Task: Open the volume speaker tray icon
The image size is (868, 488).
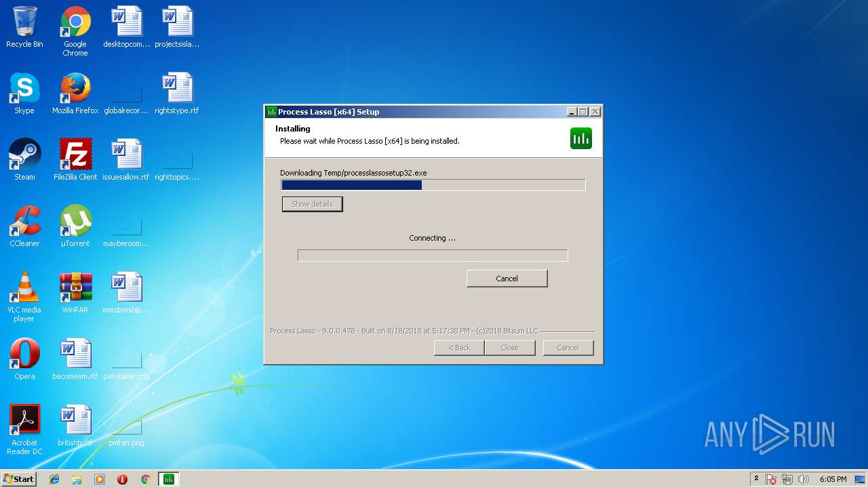Action: pyautogui.click(x=804, y=479)
